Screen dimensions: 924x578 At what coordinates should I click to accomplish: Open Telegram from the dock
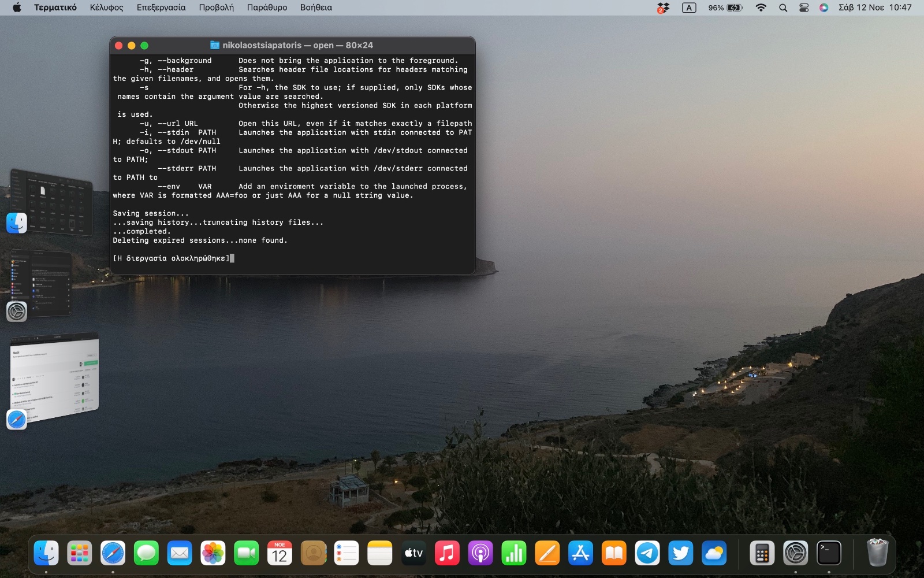tap(647, 554)
